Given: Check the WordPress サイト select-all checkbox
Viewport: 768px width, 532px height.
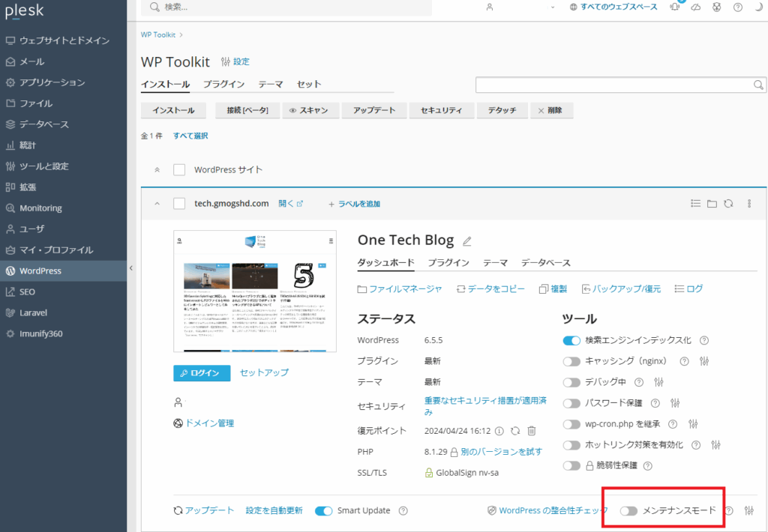Looking at the screenshot, I should click(179, 169).
